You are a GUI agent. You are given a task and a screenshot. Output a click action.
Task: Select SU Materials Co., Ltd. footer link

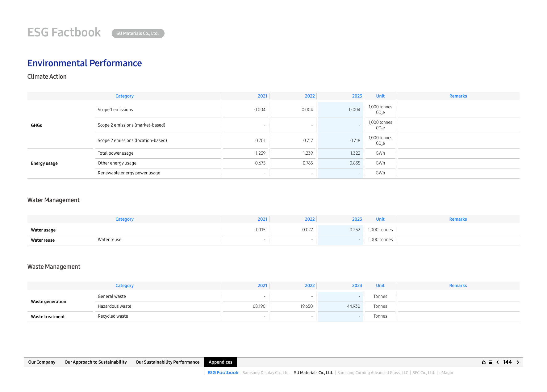pos(313,373)
